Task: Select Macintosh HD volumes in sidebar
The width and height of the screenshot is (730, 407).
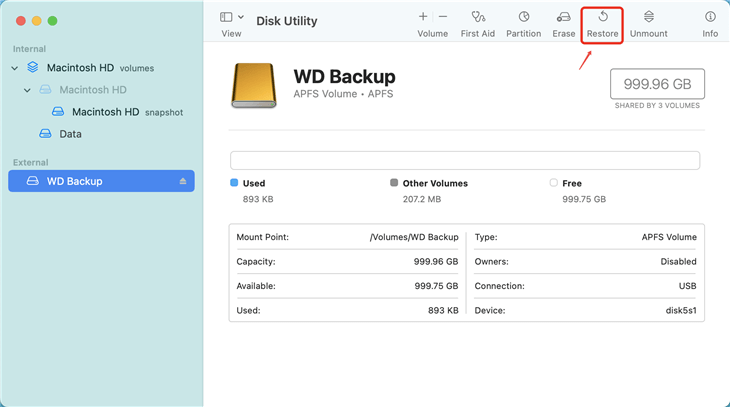Action: coord(100,68)
